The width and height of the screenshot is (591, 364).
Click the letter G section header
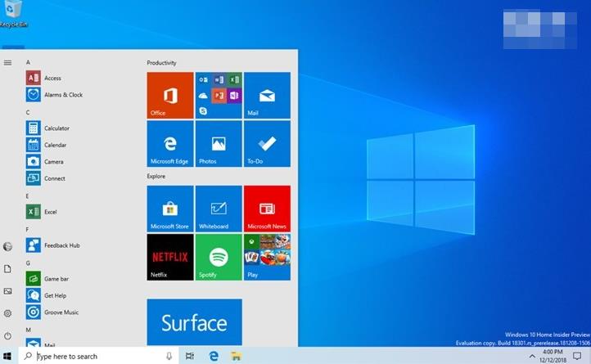(x=28, y=263)
